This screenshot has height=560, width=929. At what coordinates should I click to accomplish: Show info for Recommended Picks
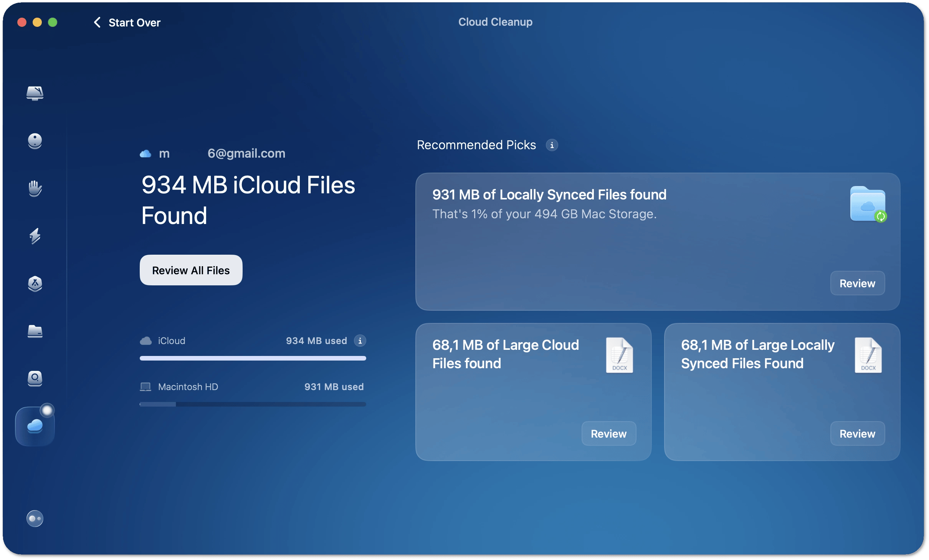click(552, 145)
